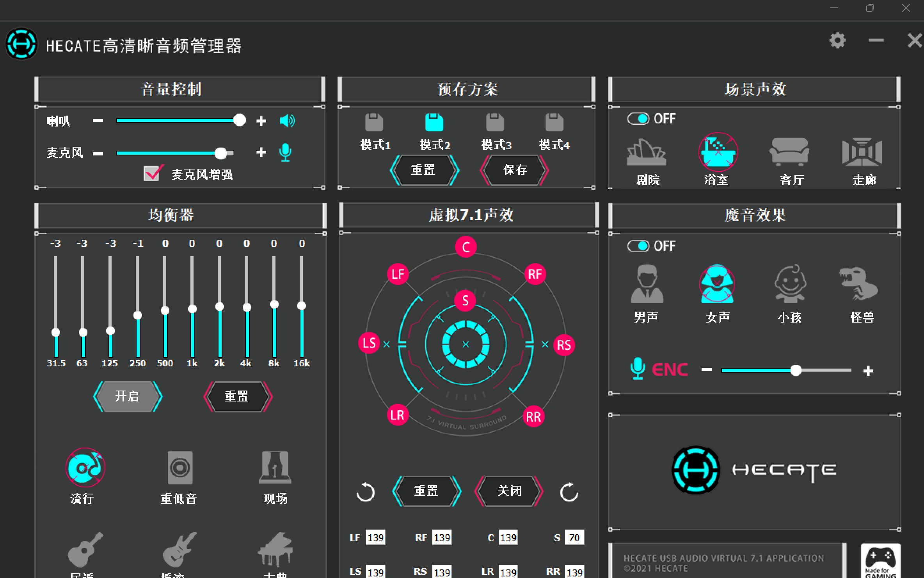Click the 喇叭 speaker volume slider handle
Screen dimensions: 924x578
click(240, 120)
